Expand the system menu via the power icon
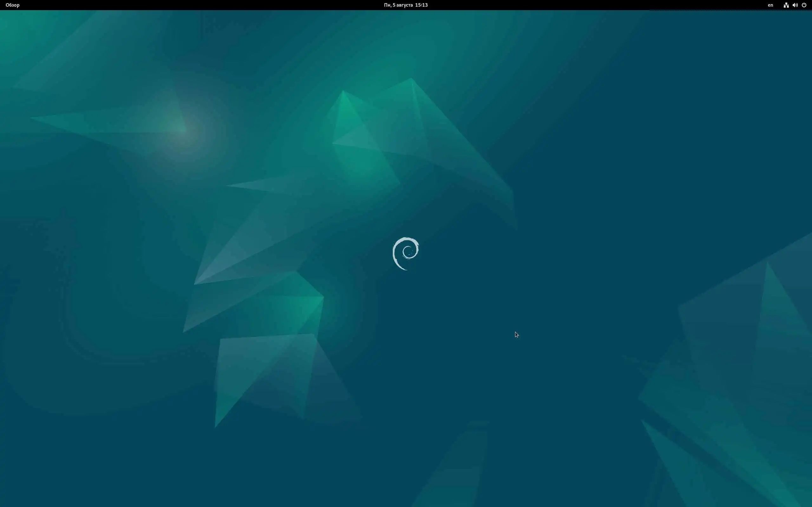Viewport: 812px width, 507px height. coord(804,5)
